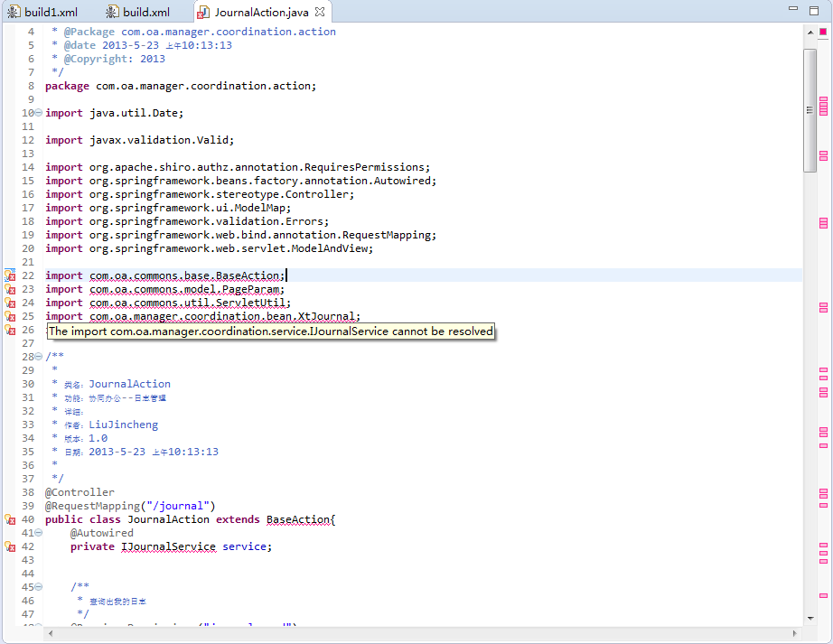
Task: Click the XtJournal import on line 25
Action: pyautogui.click(x=203, y=316)
